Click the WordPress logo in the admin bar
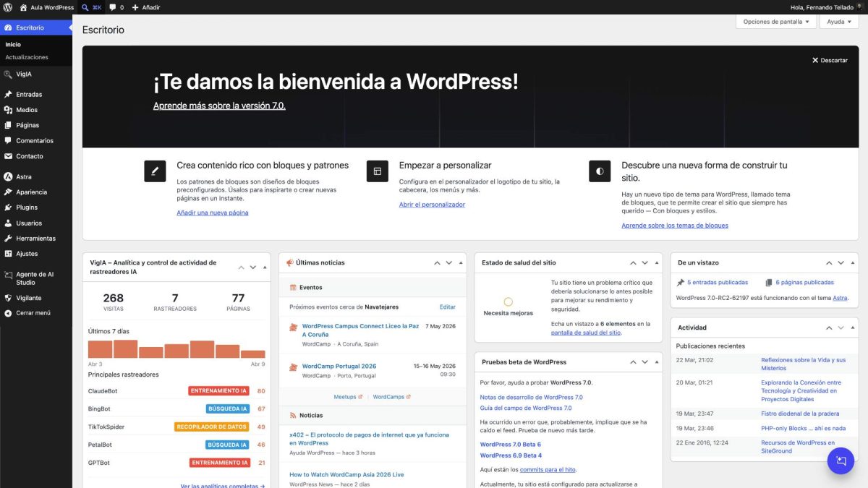Screen dimensions: 868x488 (9, 7)
